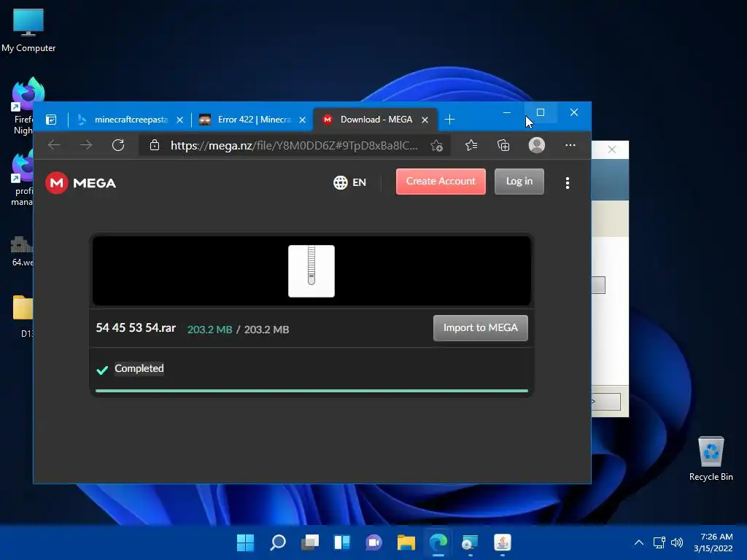Open the clock and date panel
The height and width of the screenshot is (560, 747).
coord(713,542)
